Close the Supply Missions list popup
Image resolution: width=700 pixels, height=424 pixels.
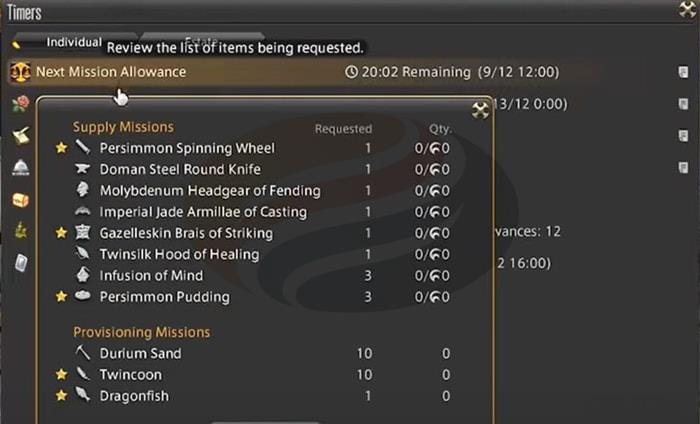click(x=481, y=110)
